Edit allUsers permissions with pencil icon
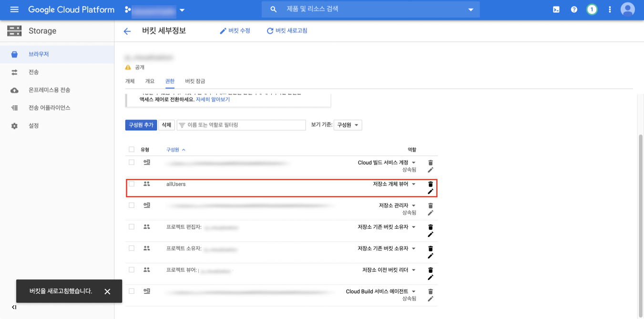644x319 pixels. click(x=430, y=192)
